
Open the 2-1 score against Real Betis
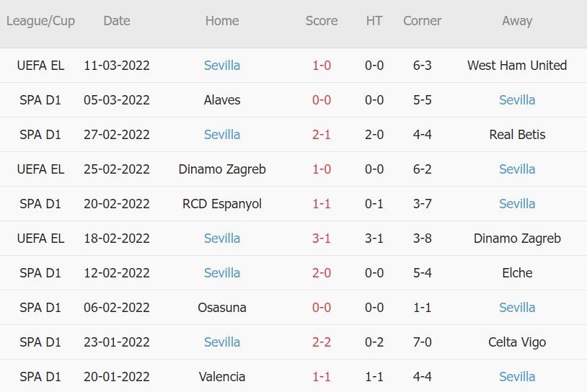(x=322, y=135)
